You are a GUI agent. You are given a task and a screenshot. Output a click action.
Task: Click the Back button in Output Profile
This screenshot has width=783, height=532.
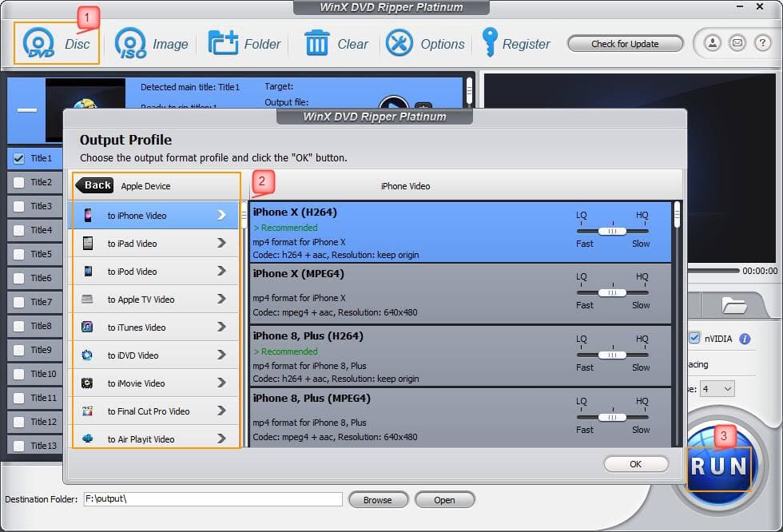click(x=94, y=185)
